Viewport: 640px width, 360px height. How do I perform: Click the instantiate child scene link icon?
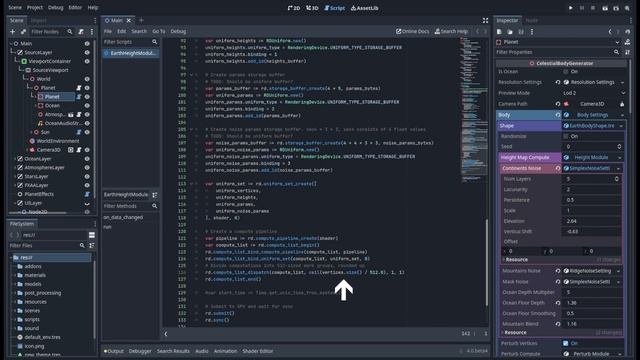(x=23, y=31)
